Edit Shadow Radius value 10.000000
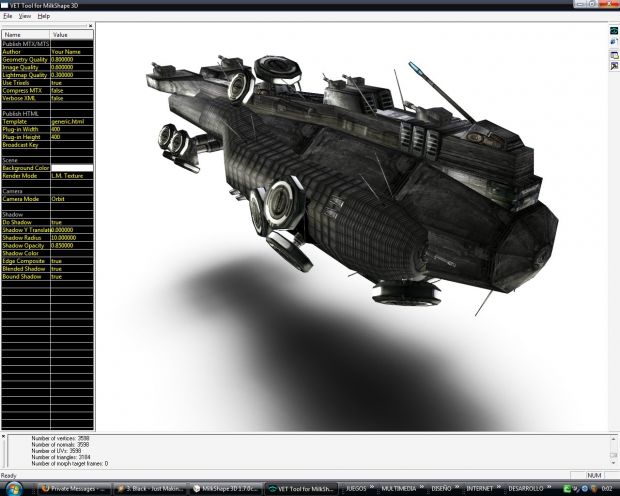620x496 pixels. click(72, 238)
